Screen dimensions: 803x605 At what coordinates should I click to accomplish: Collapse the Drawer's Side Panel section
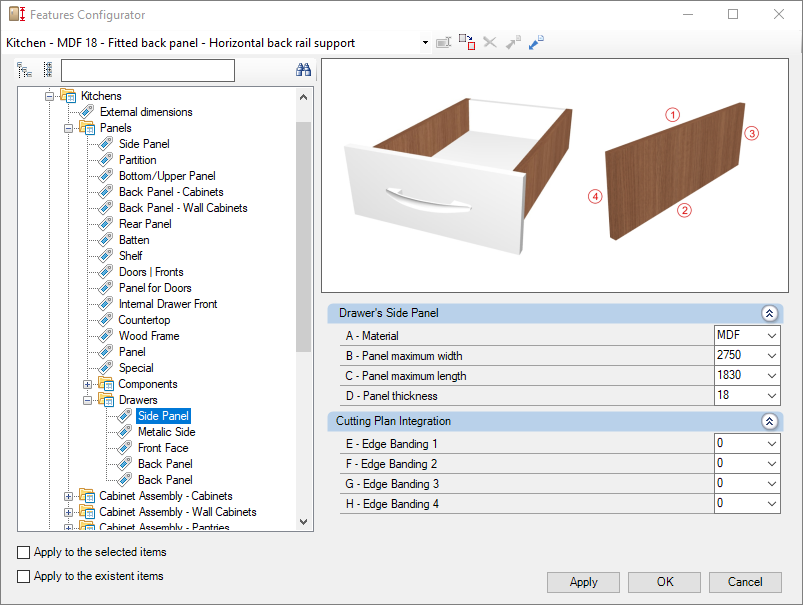coord(769,313)
